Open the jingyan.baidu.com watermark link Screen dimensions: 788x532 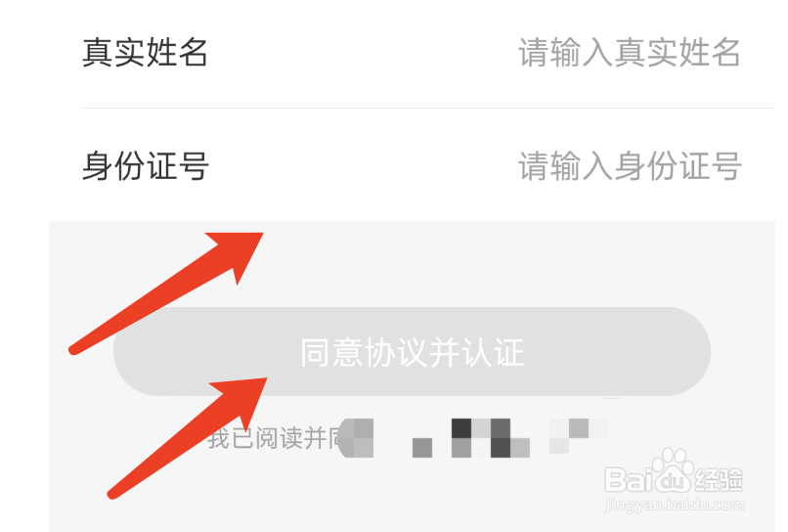(675, 504)
